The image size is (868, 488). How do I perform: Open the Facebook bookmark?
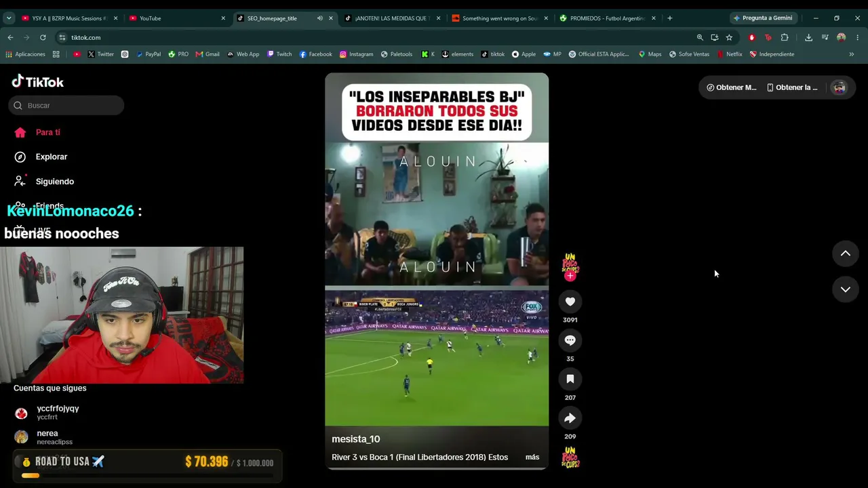pyautogui.click(x=315, y=54)
